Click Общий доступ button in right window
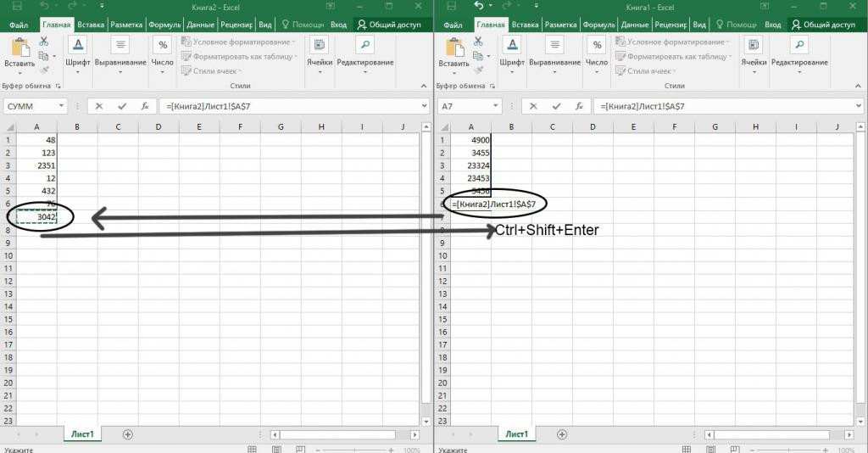868x453 pixels. click(824, 25)
